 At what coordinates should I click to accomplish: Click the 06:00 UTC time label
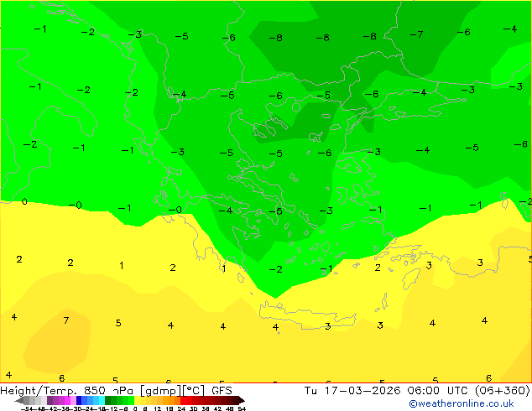(x=440, y=391)
